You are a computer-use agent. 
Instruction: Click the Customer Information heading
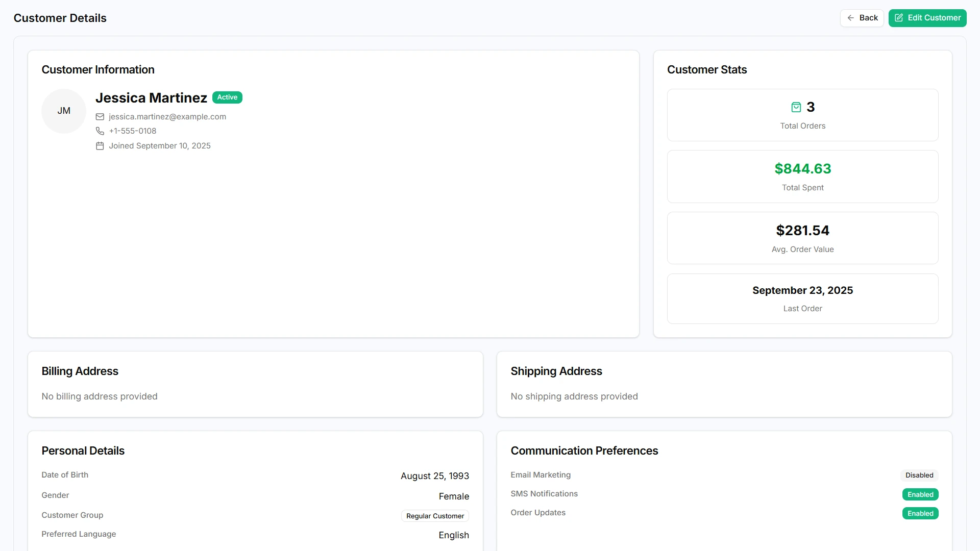(x=98, y=70)
